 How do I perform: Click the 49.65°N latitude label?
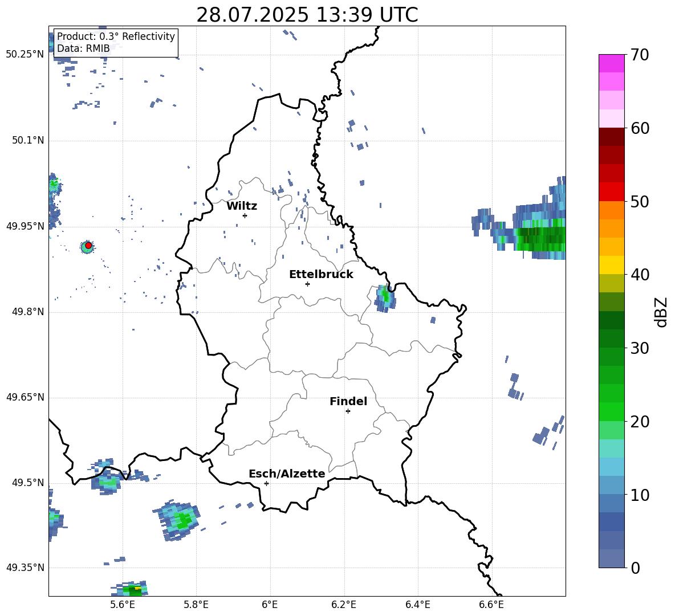[25, 397]
